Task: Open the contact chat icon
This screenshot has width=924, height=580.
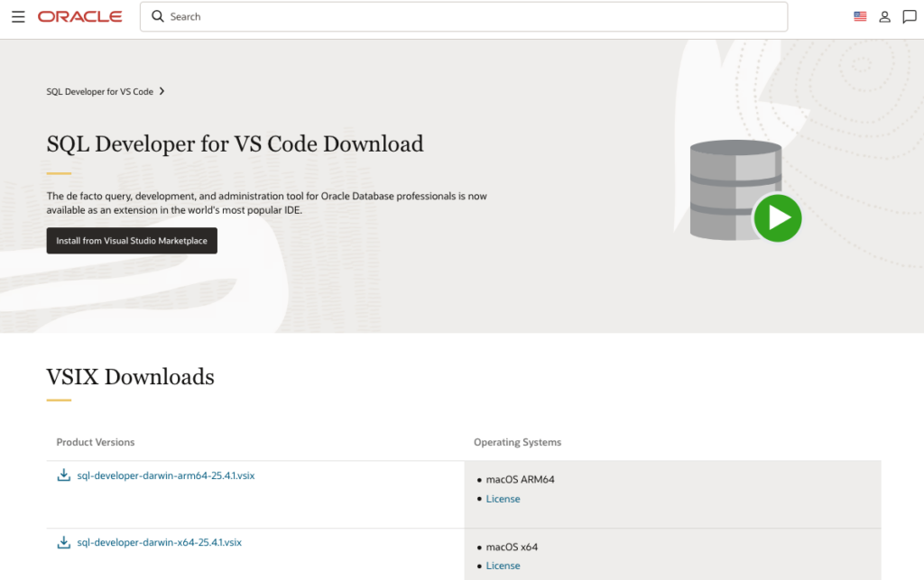Action: [x=909, y=16]
